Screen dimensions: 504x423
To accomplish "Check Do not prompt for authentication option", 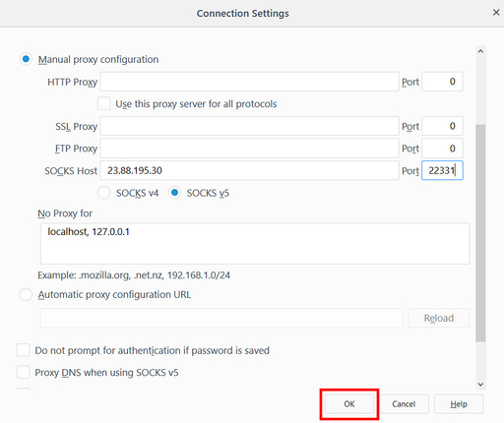I will (x=24, y=350).
